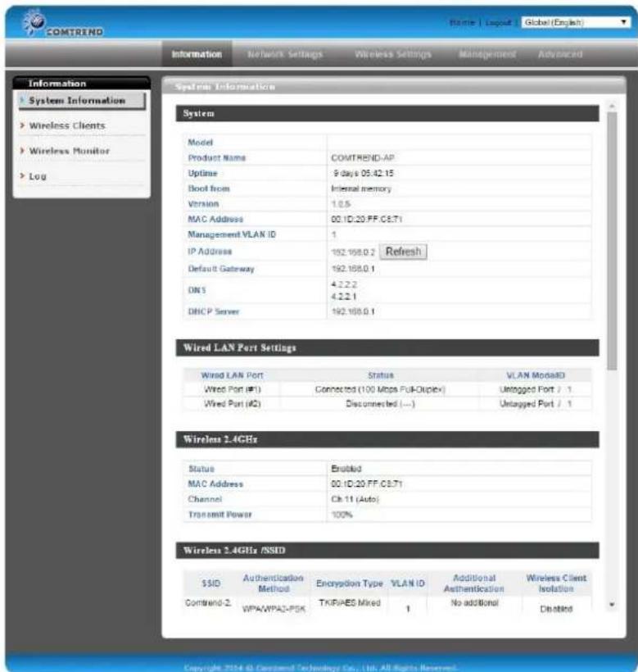
Task: Click Additional Authentication column header
Action: tap(474, 583)
